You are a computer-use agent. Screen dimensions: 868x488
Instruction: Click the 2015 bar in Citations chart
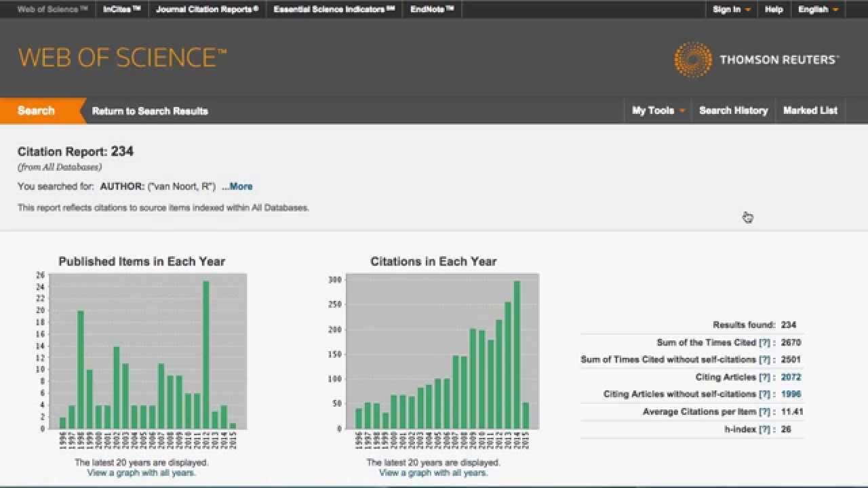point(526,416)
